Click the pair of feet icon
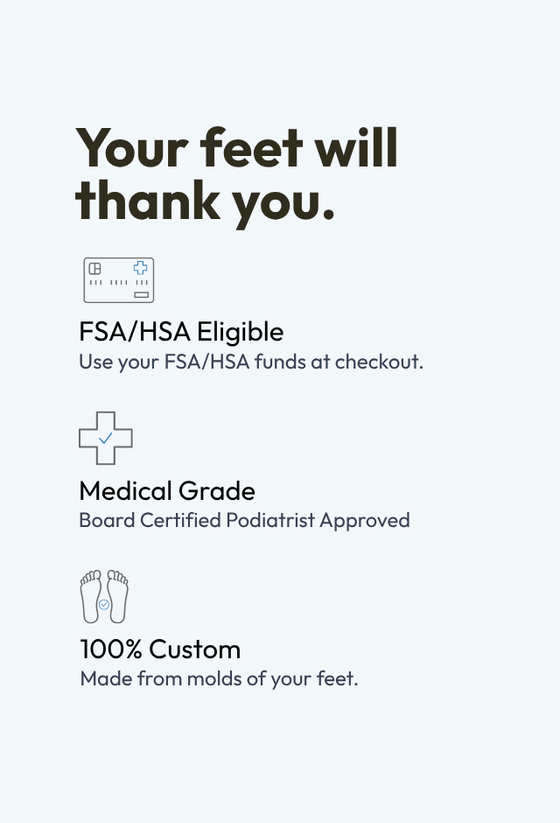 pos(104,597)
